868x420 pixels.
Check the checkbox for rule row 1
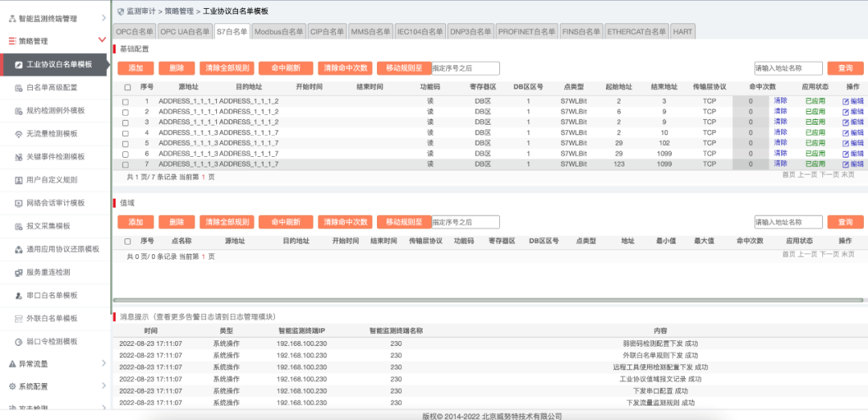click(125, 102)
